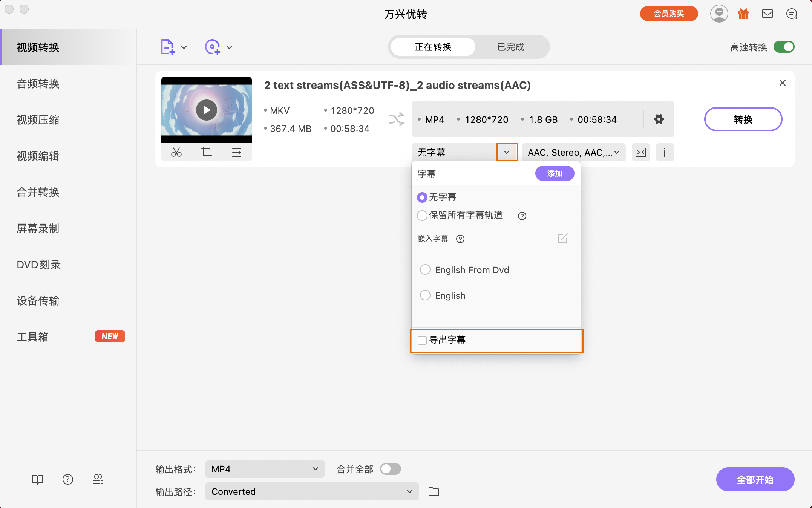Open the 输出路径 Converted dropdown
The height and width of the screenshot is (508, 812).
pos(312,491)
